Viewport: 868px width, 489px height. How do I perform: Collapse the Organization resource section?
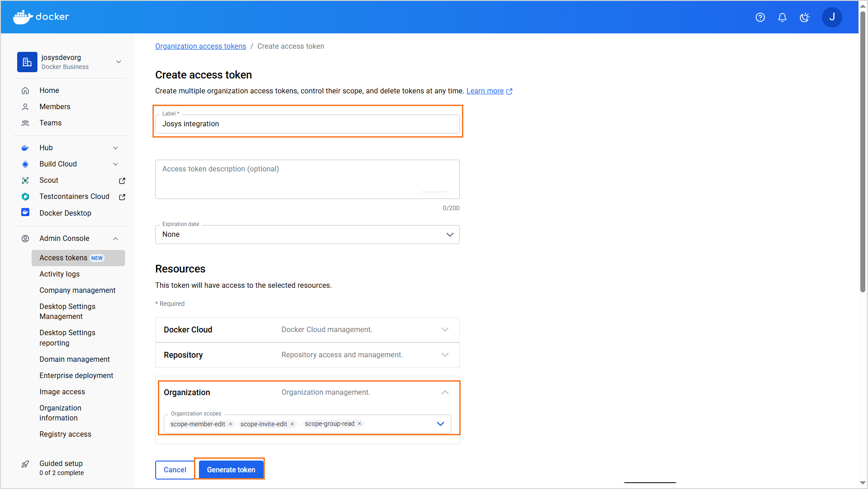tap(445, 392)
